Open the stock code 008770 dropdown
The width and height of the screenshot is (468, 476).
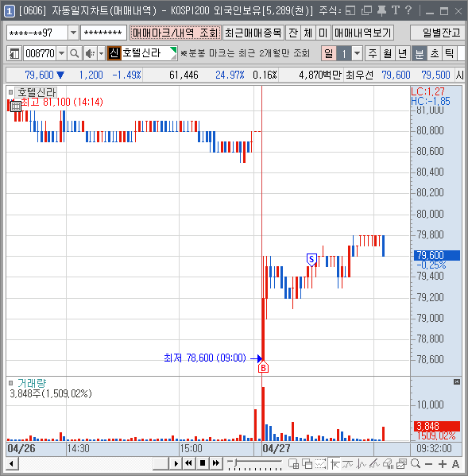pyautogui.click(x=62, y=54)
